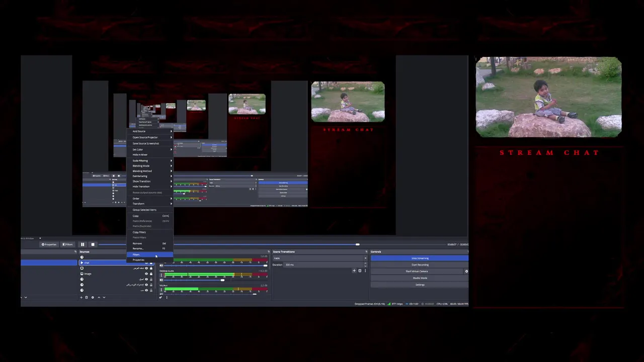Choose Copy in context menu
The width and height of the screenshot is (644, 362).
point(150,216)
